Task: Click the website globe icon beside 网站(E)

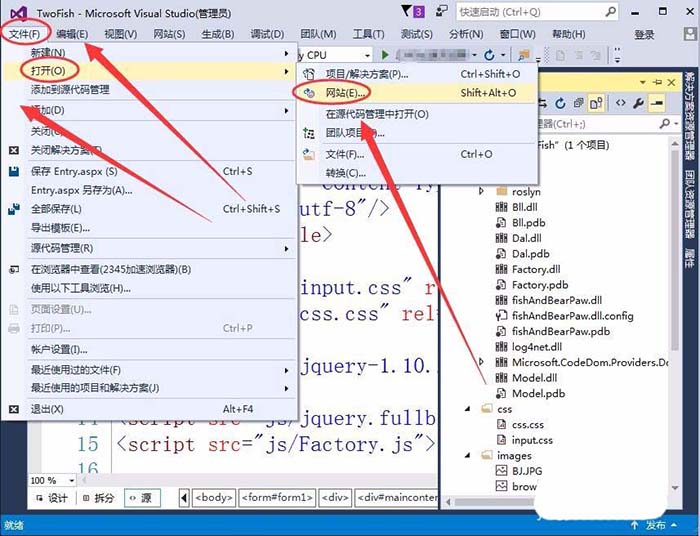Action: pyautogui.click(x=309, y=93)
